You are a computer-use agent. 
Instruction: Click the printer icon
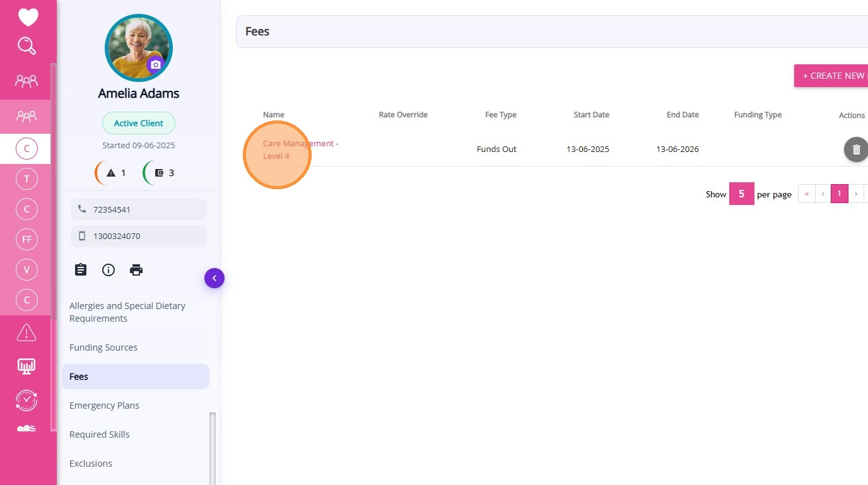(136, 270)
